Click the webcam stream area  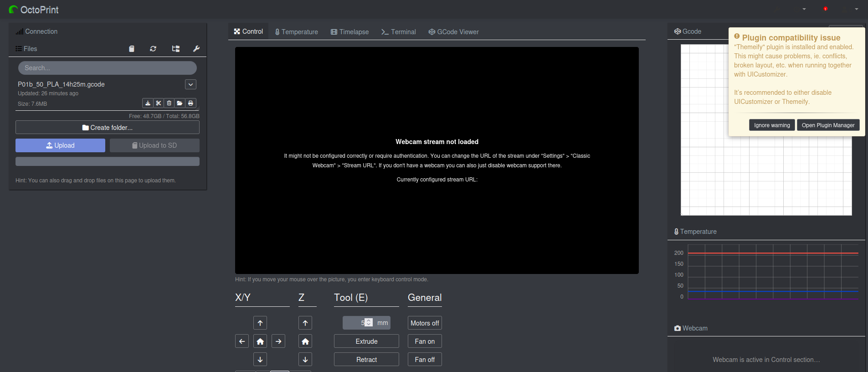437,160
